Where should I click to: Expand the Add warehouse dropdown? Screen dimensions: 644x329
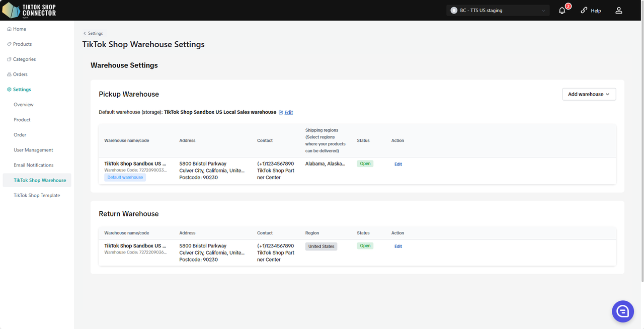(589, 94)
